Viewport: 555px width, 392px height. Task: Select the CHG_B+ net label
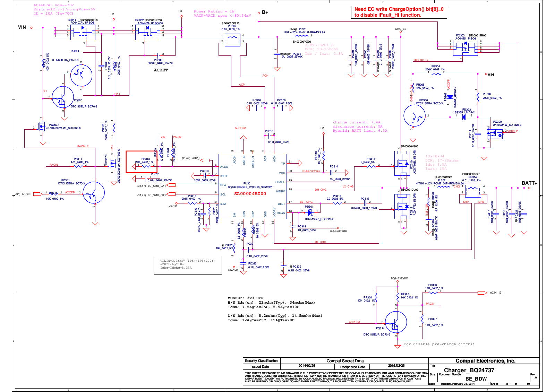(x=400, y=29)
